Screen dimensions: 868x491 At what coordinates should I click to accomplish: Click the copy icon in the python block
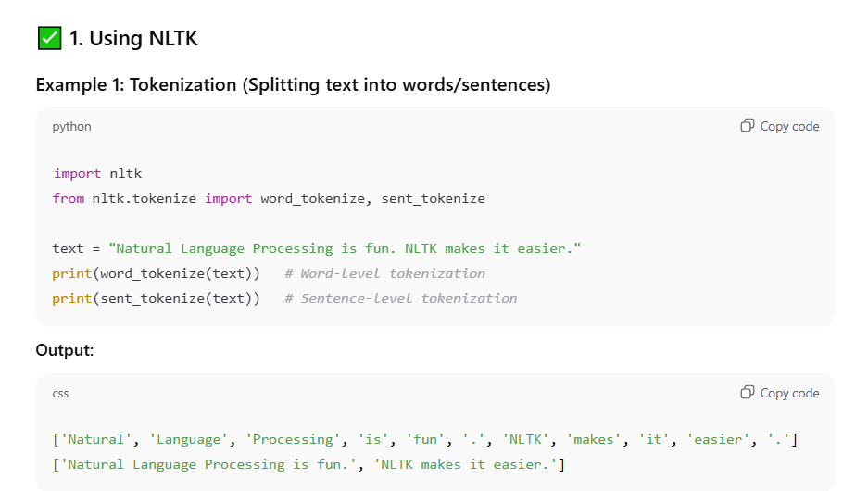(748, 126)
